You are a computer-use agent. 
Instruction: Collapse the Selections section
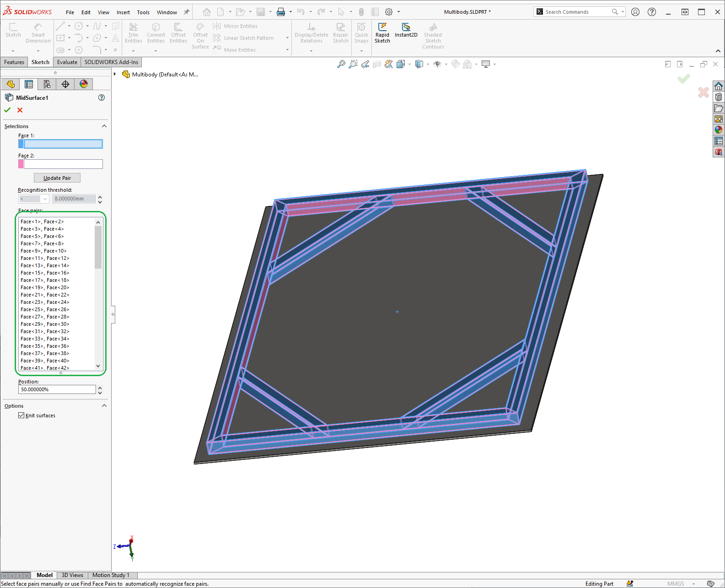tap(104, 126)
